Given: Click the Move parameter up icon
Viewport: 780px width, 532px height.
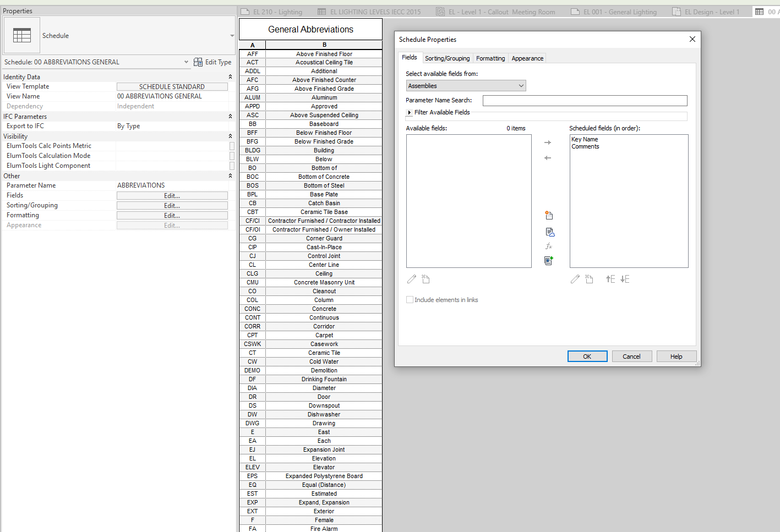Looking at the screenshot, I should (610, 279).
